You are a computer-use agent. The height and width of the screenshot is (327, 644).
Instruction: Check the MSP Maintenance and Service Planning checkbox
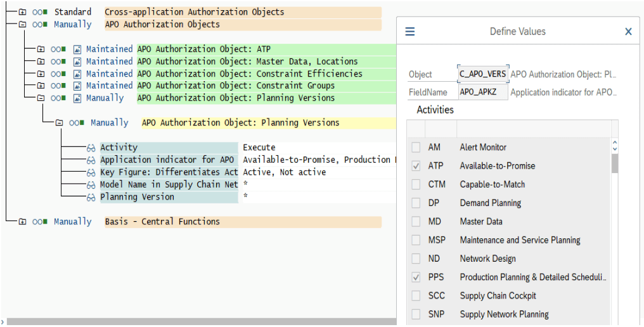coord(416,240)
